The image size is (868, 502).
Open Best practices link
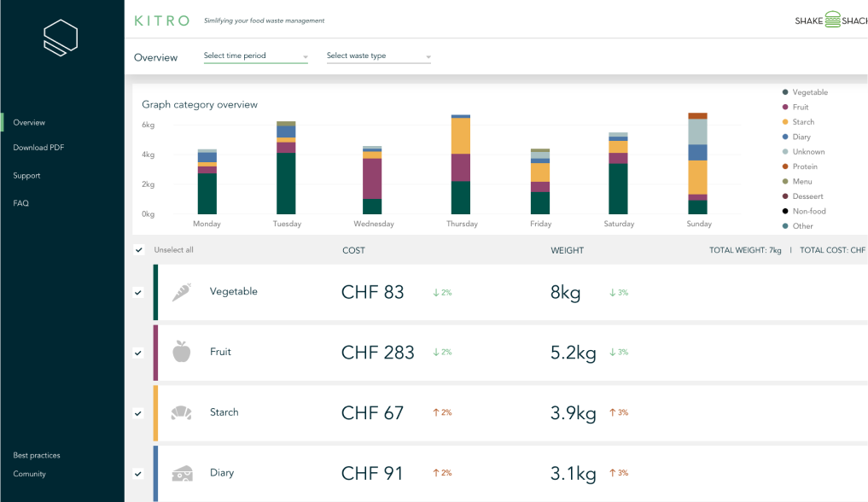37,456
